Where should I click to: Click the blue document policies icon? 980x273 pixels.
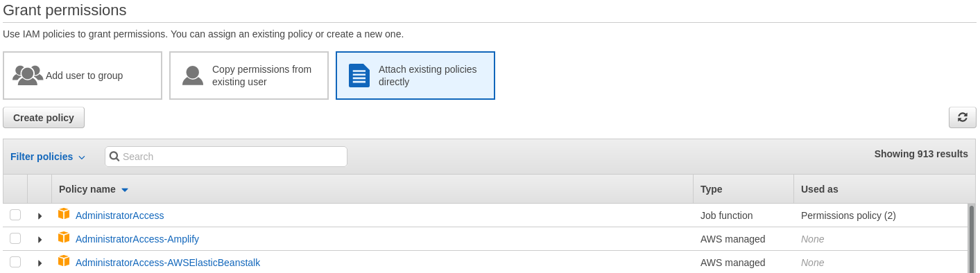click(359, 76)
